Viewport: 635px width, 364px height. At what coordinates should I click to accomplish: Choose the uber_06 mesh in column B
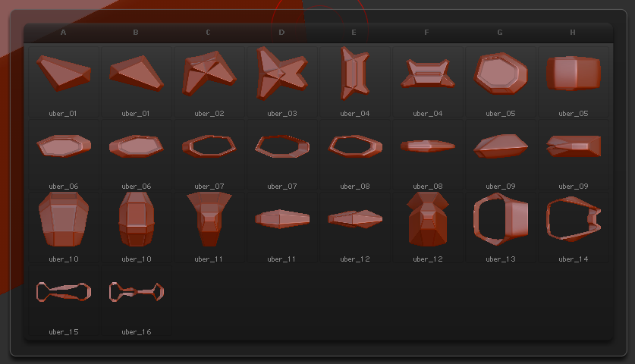137,155
